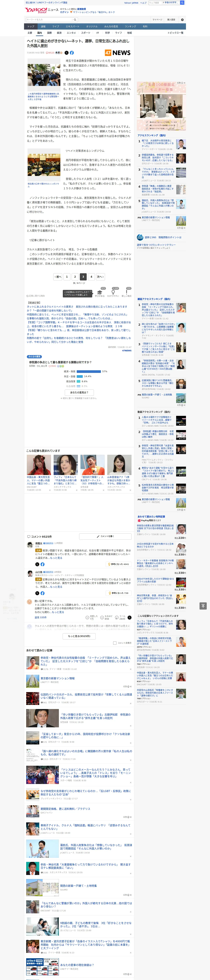Image resolution: width=210 pixels, height=980 pixels.
Task: Open 'ランキング' tab
Action: (130, 27)
